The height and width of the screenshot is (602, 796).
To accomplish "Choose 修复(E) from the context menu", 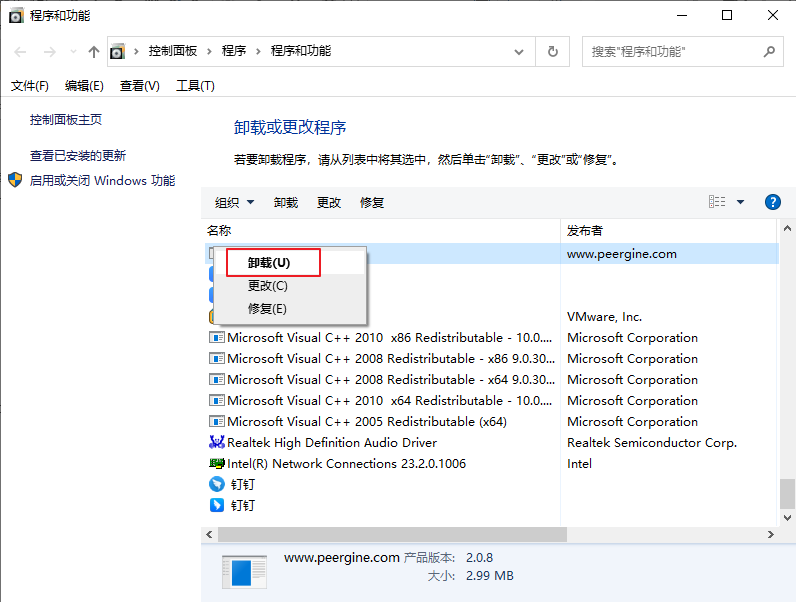I will click(x=290, y=309).
